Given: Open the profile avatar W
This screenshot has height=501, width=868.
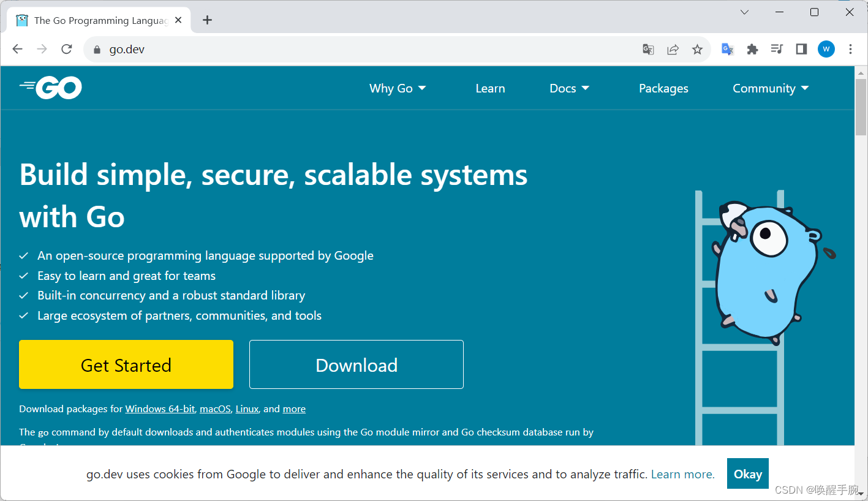Looking at the screenshot, I should (826, 50).
